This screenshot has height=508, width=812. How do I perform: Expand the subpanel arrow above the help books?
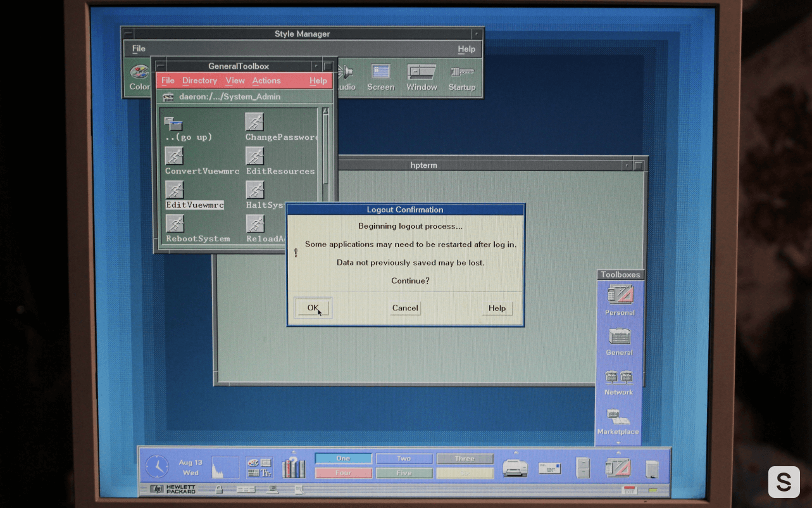click(294, 452)
